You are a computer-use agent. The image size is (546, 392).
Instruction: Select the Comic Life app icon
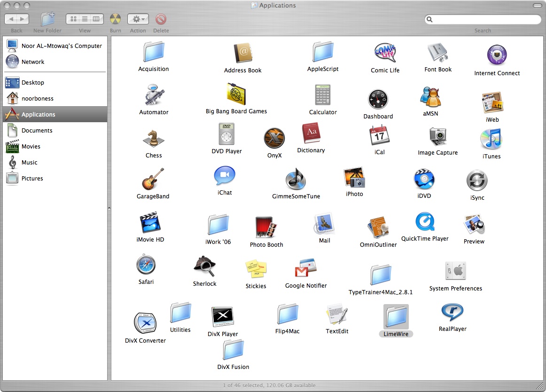click(385, 53)
